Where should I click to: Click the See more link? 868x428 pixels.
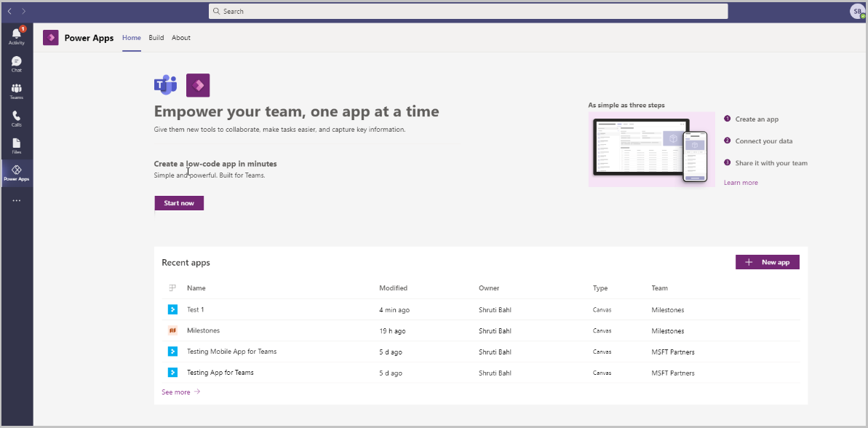pos(181,392)
